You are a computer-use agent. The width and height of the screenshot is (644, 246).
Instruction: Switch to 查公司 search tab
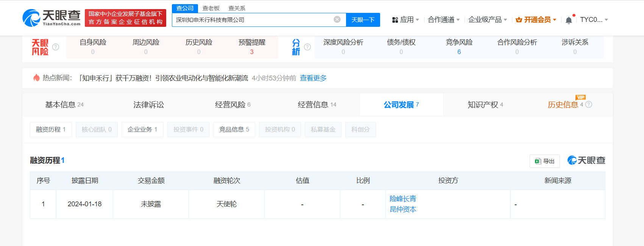pos(185,8)
